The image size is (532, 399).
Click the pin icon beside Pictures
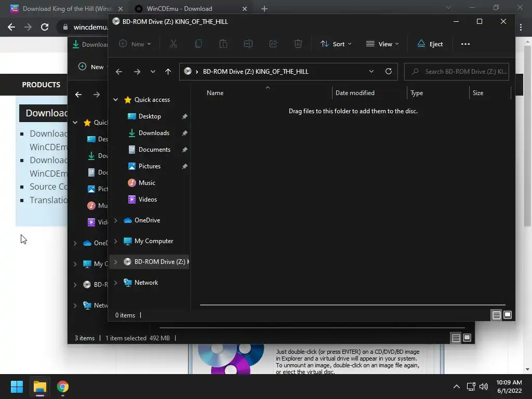coord(184,166)
